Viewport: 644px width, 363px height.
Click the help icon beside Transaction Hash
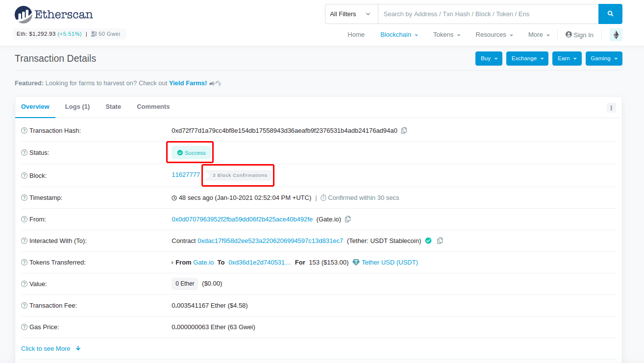24,130
